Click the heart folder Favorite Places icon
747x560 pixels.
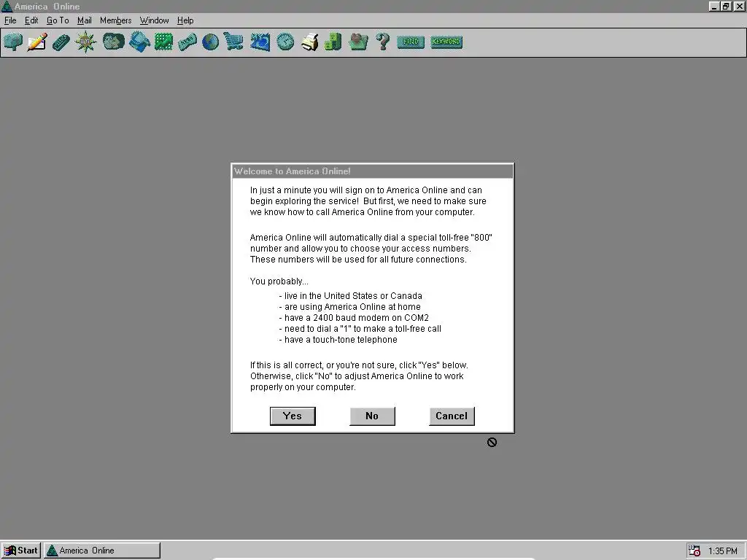[357, 42]
